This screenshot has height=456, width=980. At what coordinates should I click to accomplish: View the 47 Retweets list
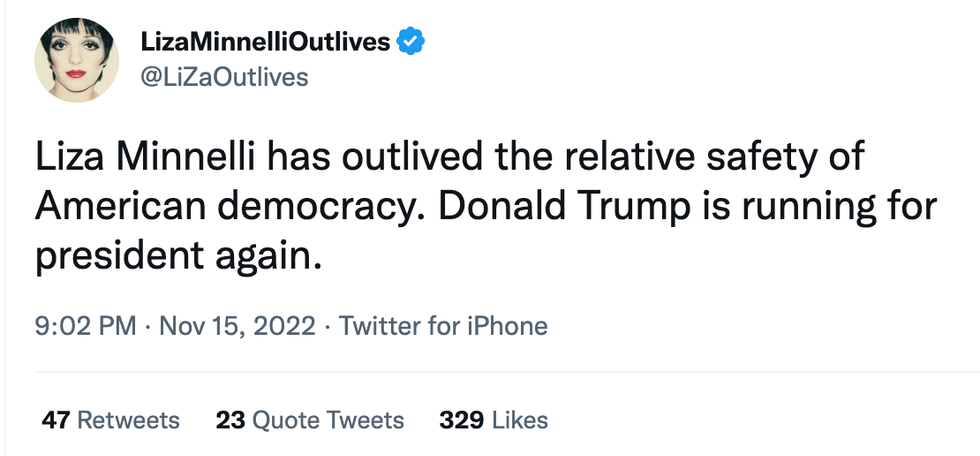[x=110, y=420]
